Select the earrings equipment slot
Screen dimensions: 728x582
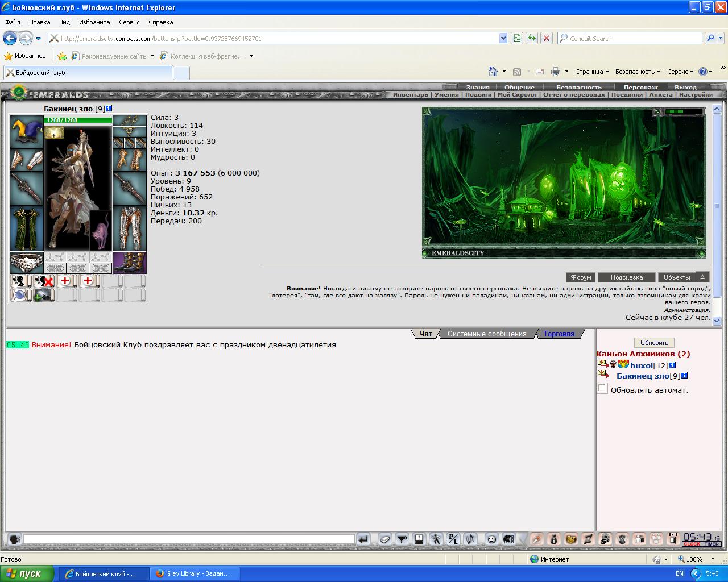pyautogui.click(x=130, y=120)
